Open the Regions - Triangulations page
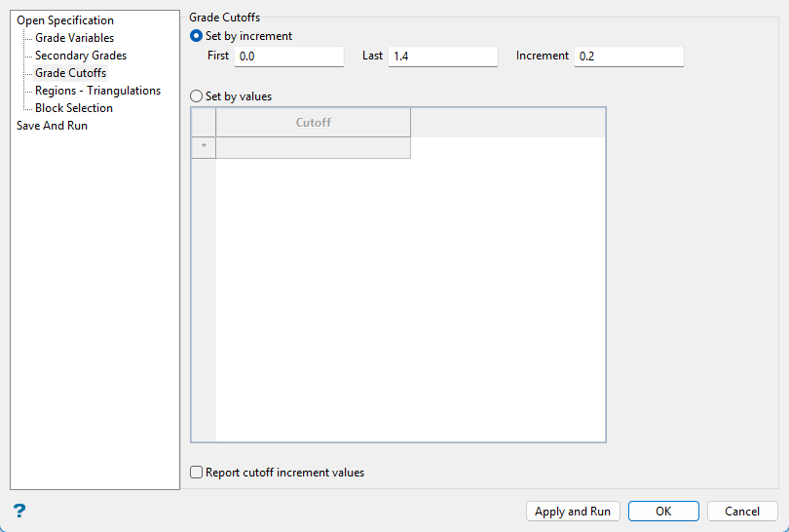This screenshot has height=532, width=789. tap(97, 91)
